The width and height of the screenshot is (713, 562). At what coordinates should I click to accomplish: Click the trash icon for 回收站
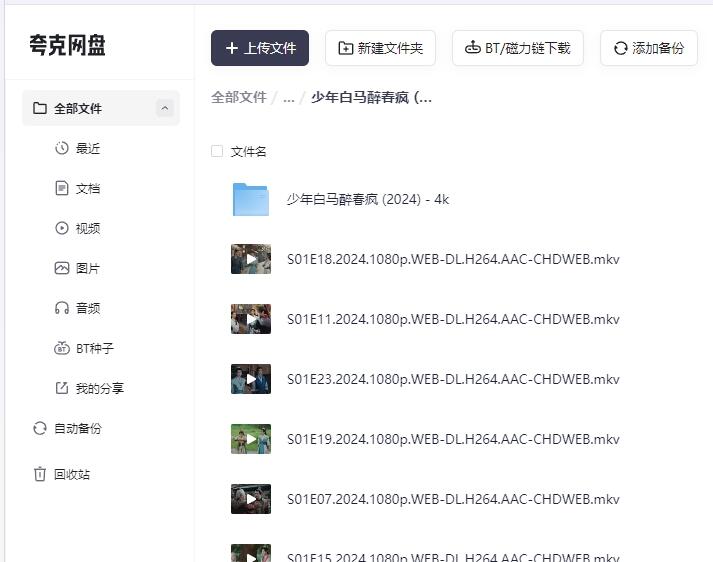pyautogui.click(x=40, y=474)
